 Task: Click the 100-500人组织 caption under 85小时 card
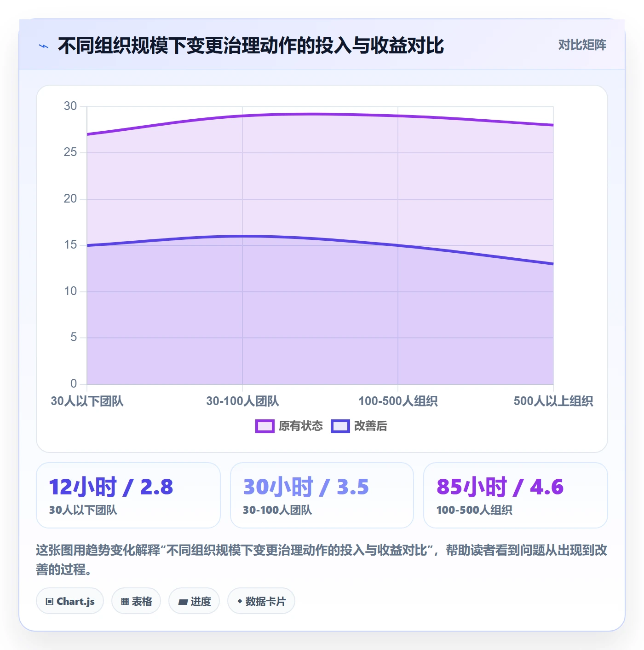pos(474,510)
